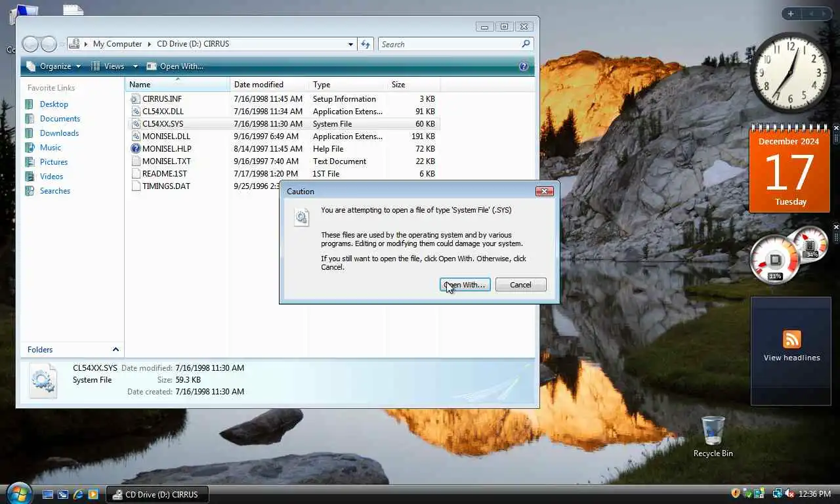The height and width of the screenshot is (504, 840).
Task: Sort files by the Size column
Action: [x=413, y=85]
